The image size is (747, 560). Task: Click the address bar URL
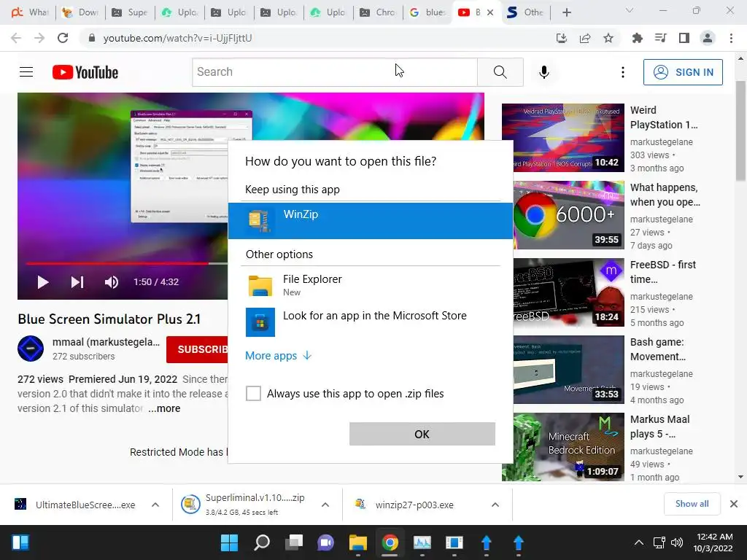click(x=178, y=38)
